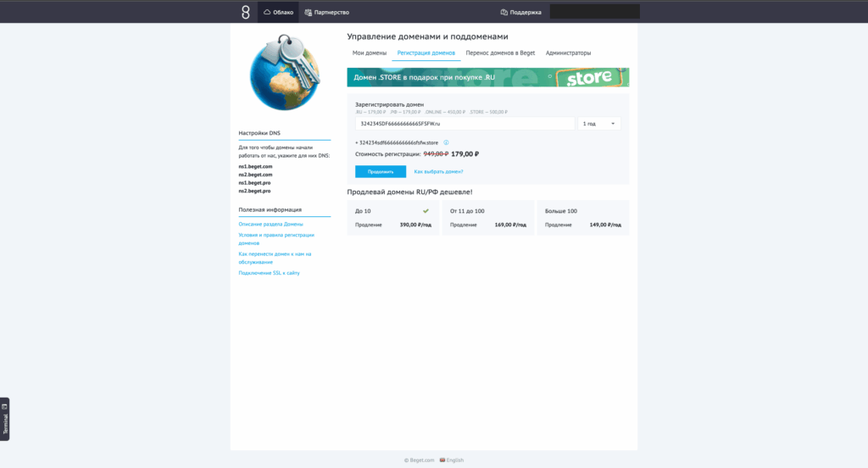The height and width of the screenshot is (468, 868).
Task: Open the account menu in top bar
Action: [x=594, y=12]
